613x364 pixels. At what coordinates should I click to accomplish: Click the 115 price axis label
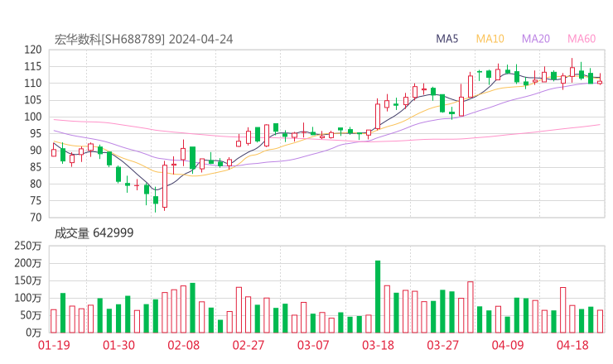(x=33, y=66)
